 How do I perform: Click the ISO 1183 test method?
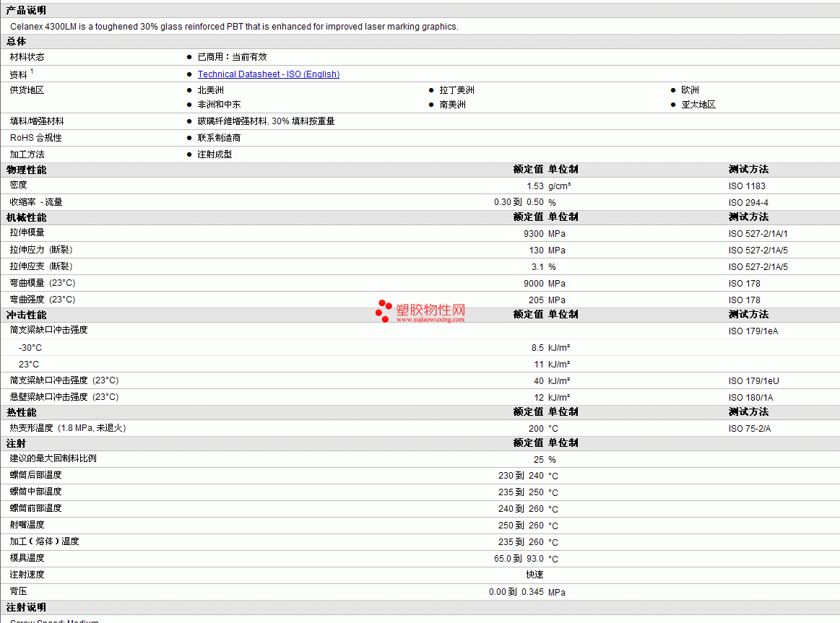(x=747, y=186)
